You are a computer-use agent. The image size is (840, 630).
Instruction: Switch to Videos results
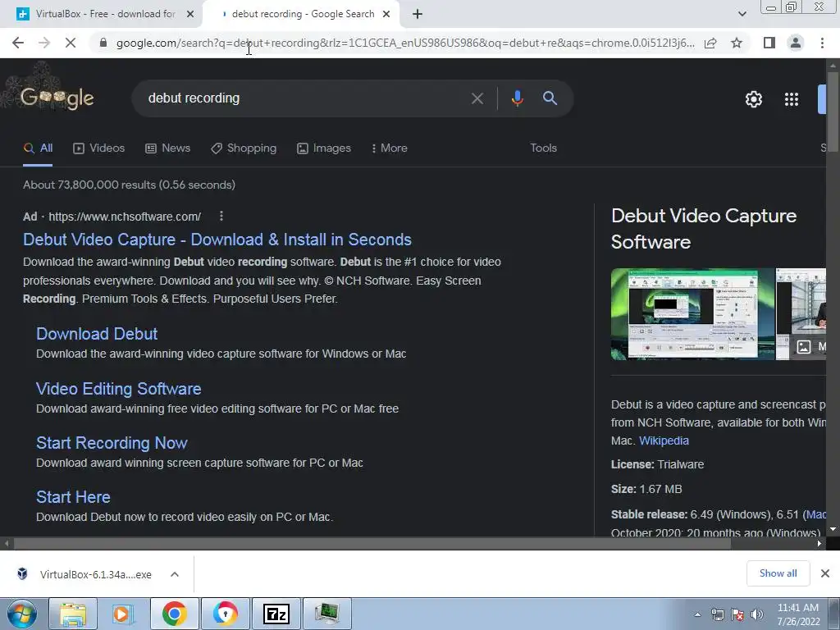pos(99,148)
